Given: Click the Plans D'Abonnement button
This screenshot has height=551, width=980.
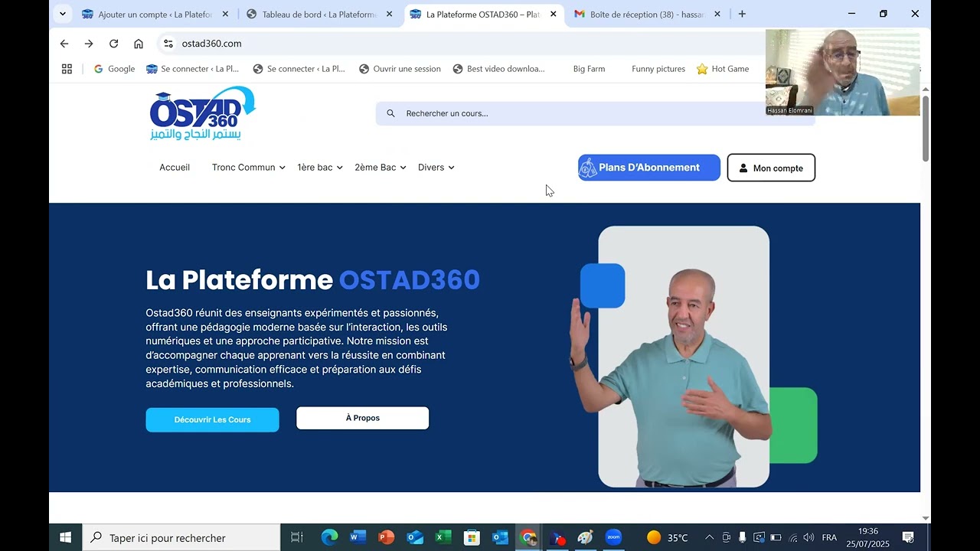Looking at the screenshot, I should click(649, 168).
